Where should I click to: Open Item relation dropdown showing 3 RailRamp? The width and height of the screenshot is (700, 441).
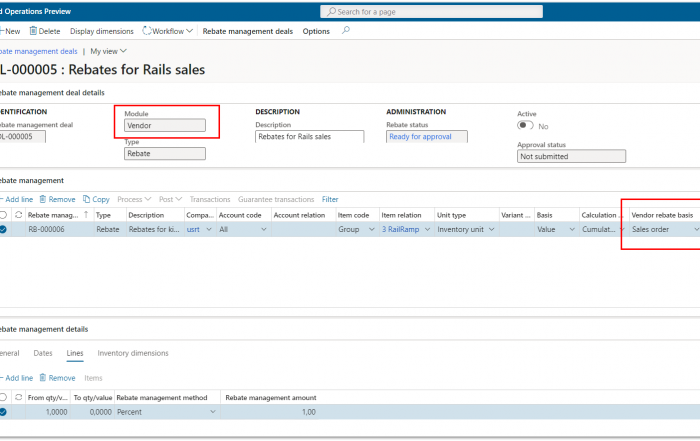point(427,229)
